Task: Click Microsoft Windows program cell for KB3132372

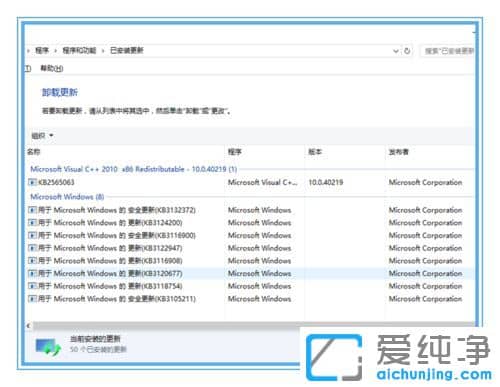Action: point(259,210)
